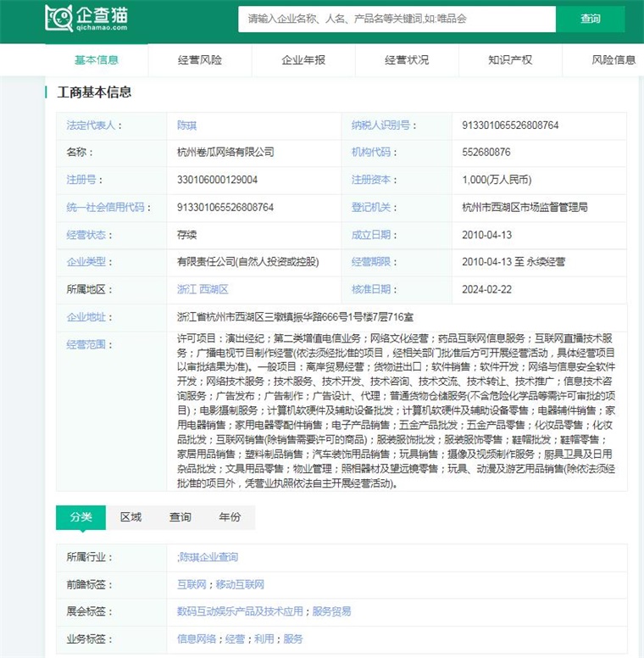644x658 pixels.
Task: Click the 服务 business tag
Action: 293,639
